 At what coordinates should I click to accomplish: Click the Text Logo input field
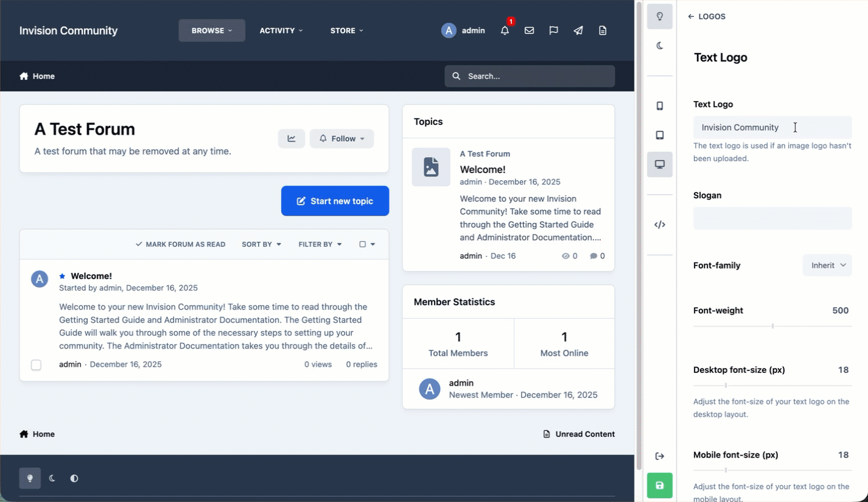coord(772,127)
